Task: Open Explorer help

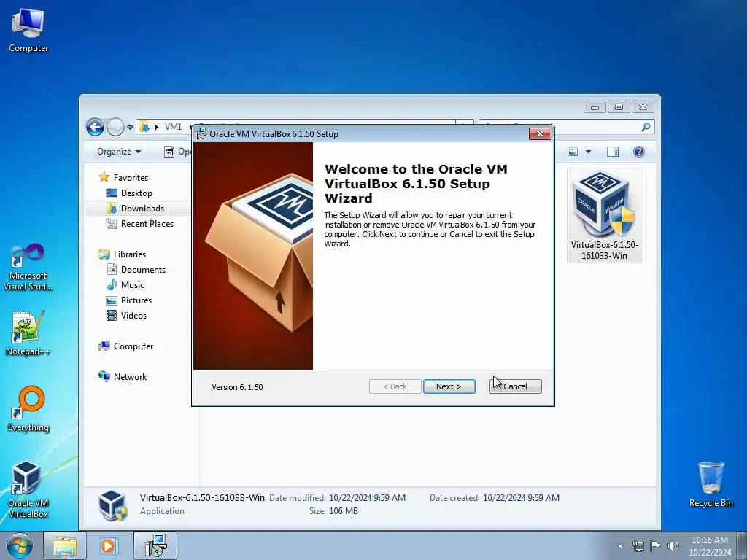Action: pyautogui.click(x=639, y=152)
